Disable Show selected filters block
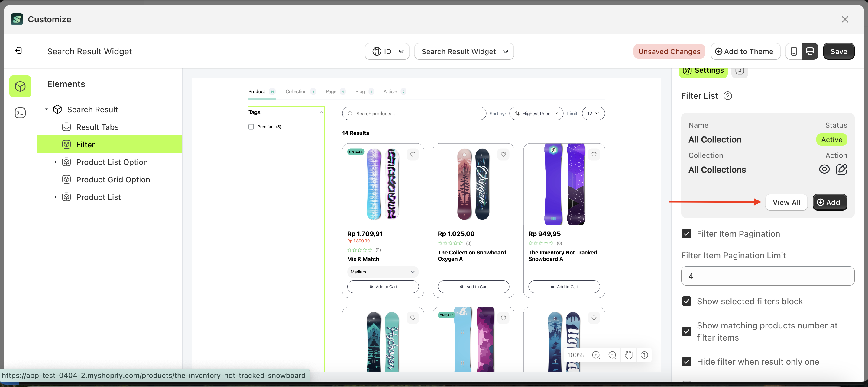Viewport: 868px width, 387px height. tap(687, 301)
